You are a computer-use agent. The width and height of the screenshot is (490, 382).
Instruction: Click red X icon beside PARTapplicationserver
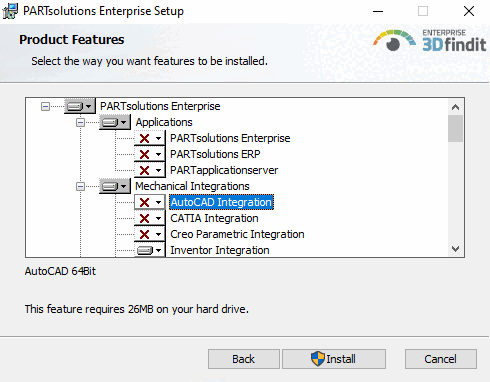[144, 170]
